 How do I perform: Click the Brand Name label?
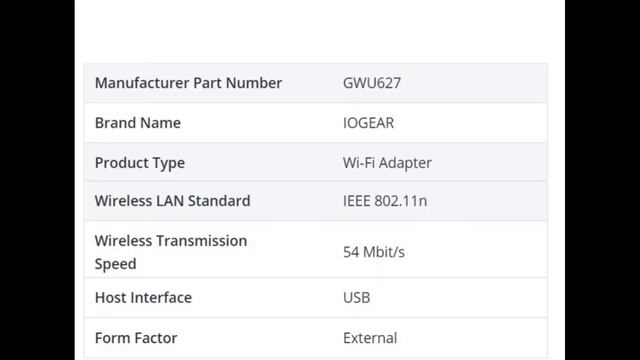click(138, 123)
